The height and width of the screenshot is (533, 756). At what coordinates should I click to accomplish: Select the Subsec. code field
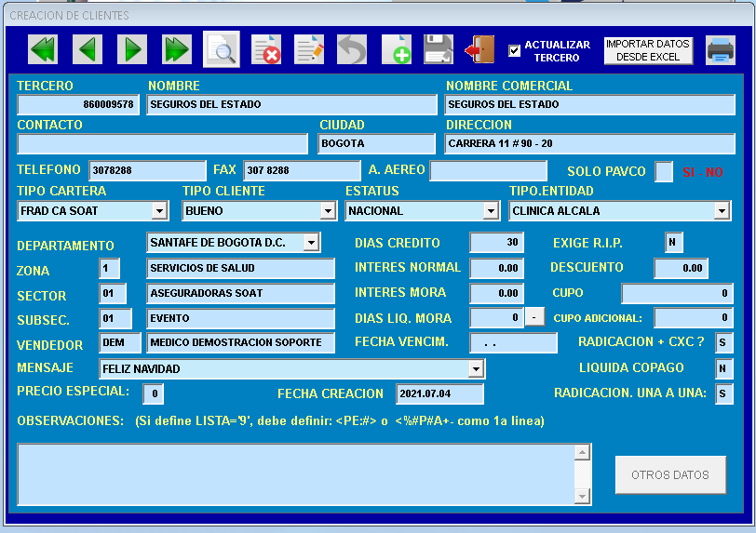[x=115, y=318]
